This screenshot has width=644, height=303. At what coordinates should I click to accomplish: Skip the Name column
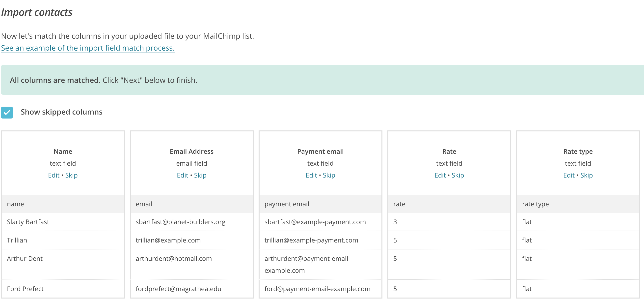(72, 175)
